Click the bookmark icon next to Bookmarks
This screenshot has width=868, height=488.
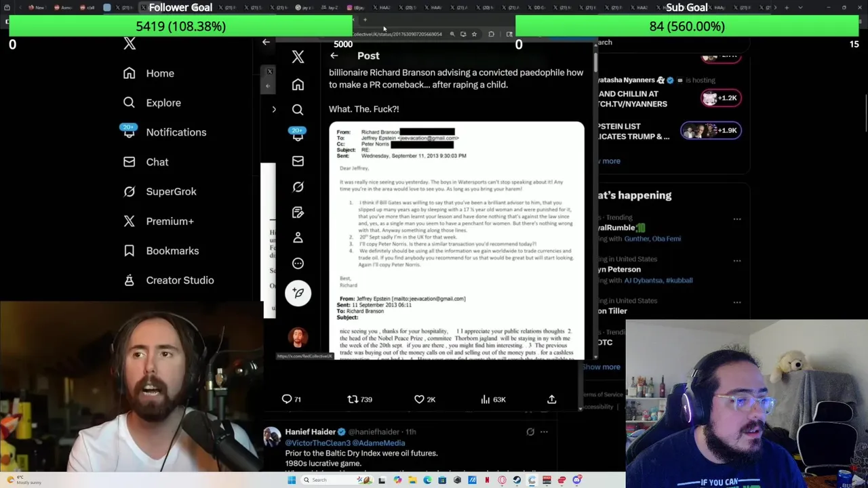pos(129,251)
